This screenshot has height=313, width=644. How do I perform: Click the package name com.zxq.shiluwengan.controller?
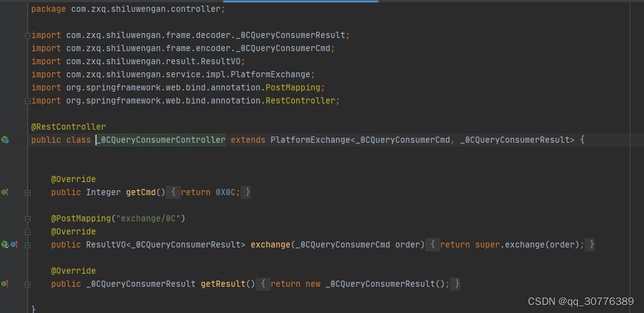point(146,9)
